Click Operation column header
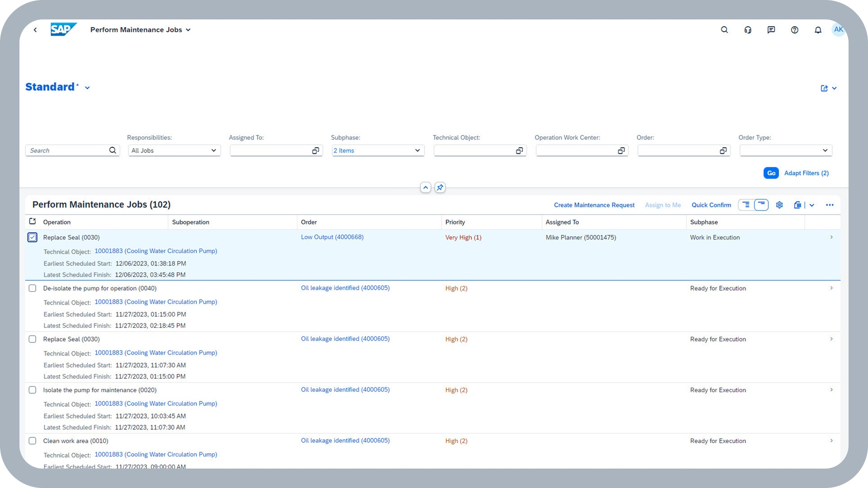868x488 pixels. 57,222
